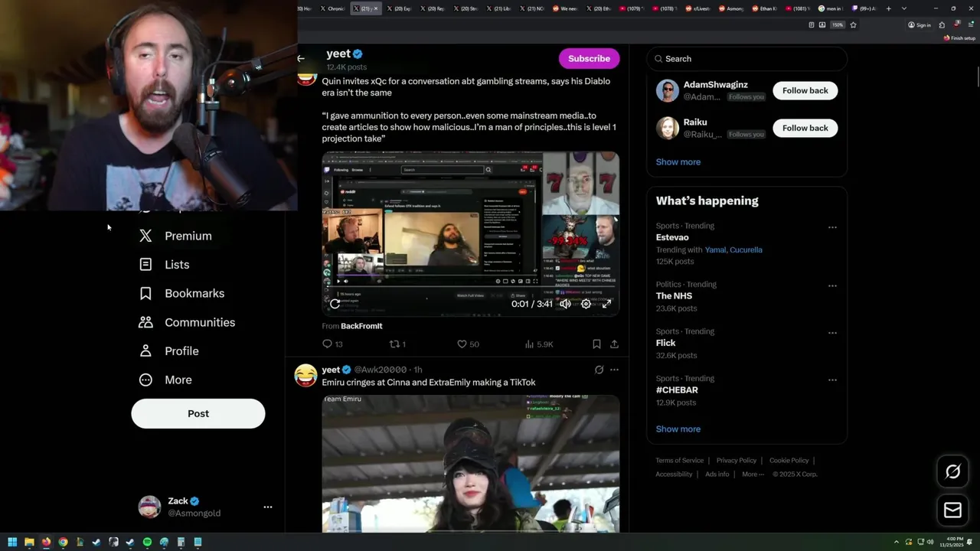Open the Grok floating button

tap(952, 471)
